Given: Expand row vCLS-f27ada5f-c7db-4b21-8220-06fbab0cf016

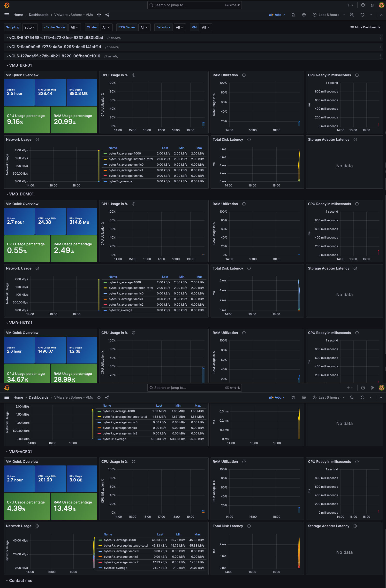Looking at the screenshot, I should 55,56.
